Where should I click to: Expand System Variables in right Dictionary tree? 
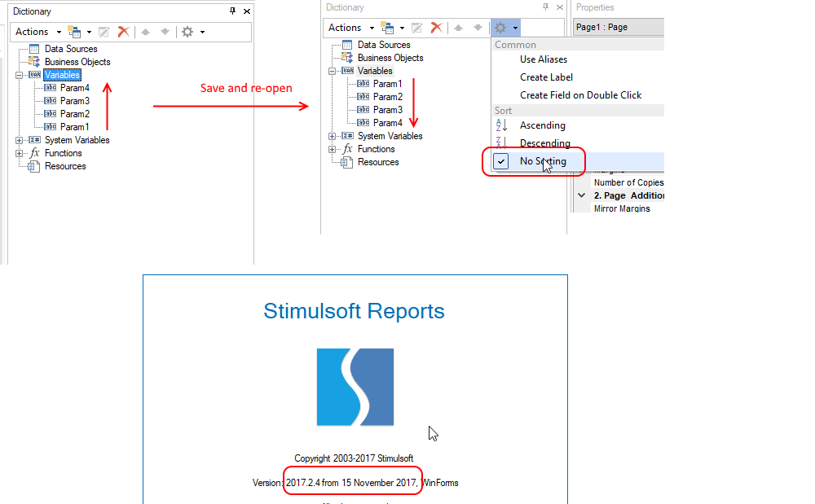(333, 136)
